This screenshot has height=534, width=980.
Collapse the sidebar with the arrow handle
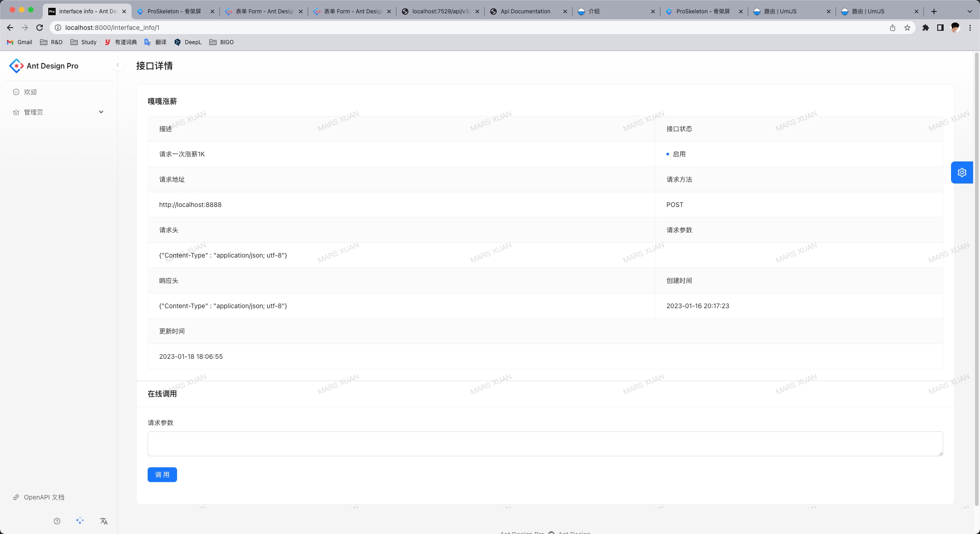click(118, 65)
